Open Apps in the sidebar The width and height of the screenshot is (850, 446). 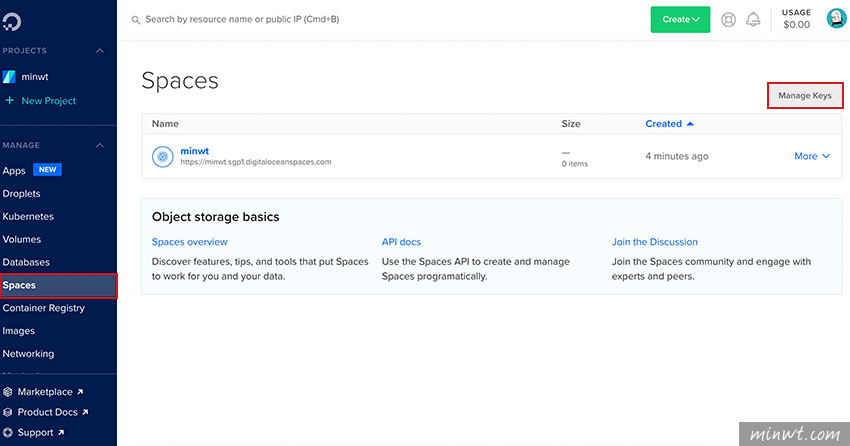(14, 171)
